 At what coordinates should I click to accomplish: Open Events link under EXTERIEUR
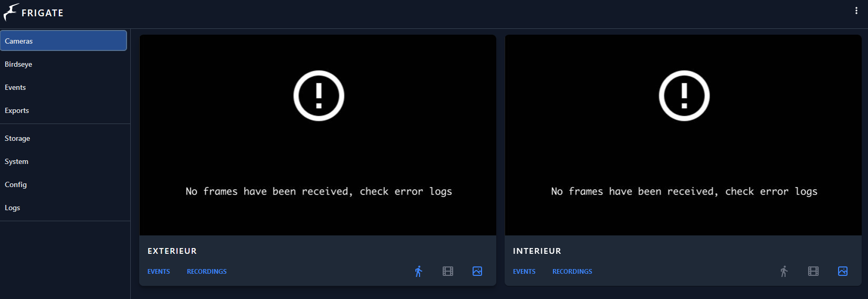click(159, 272)
